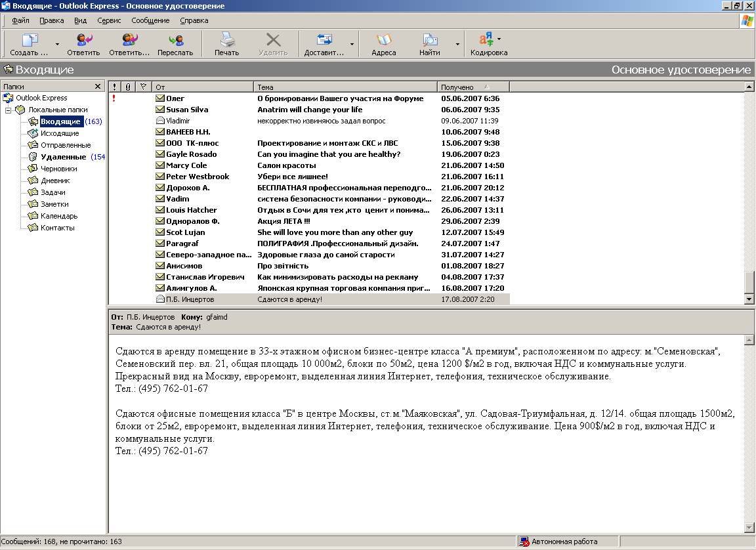Sort messages by the Получено column header
The height and width of the screenshot is (550, 756).
pyautogui.click(x=473, y=87)
